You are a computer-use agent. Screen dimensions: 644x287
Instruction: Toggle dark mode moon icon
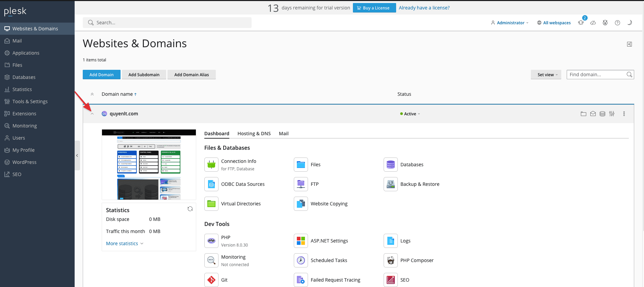[629, 23]
